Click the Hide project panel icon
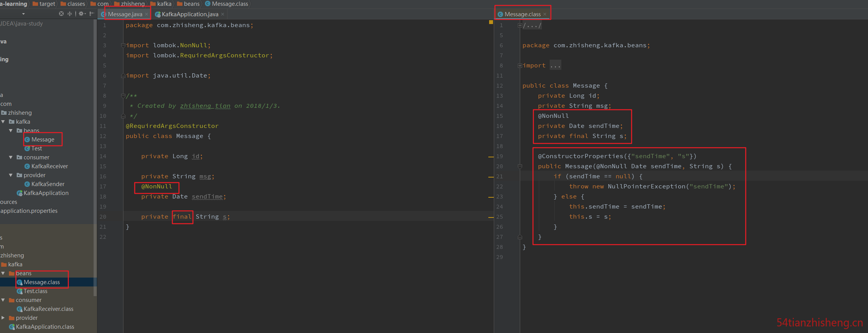 pyautogui.click(x=92, y=14)
